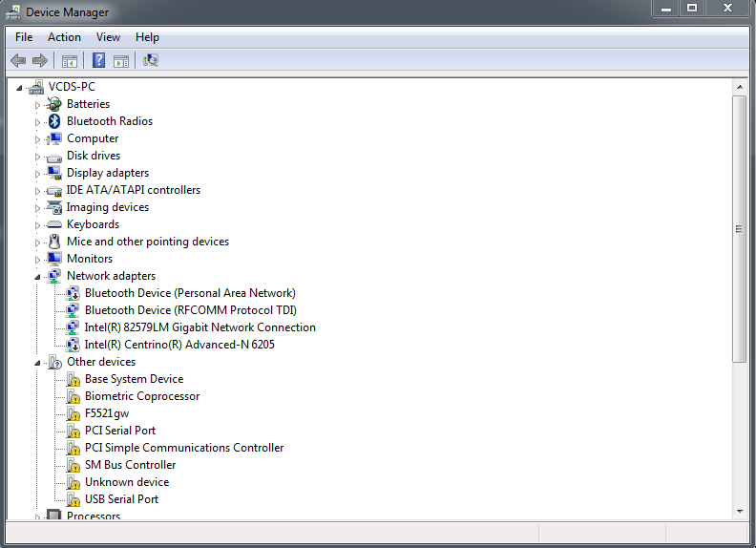Click Scan for hardware changes icon

point(151,60)
